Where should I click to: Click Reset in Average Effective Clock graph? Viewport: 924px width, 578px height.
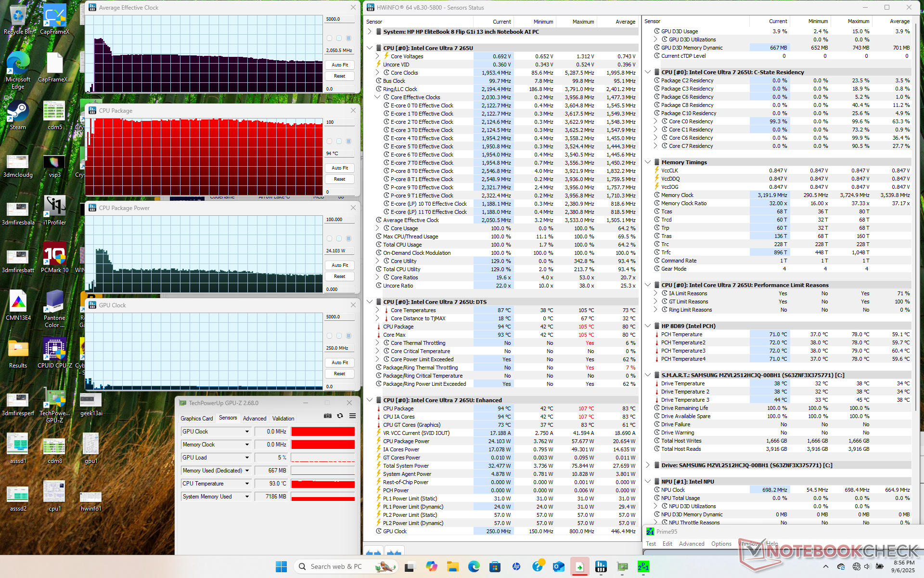pyautogui.click(x=339, y=76)
